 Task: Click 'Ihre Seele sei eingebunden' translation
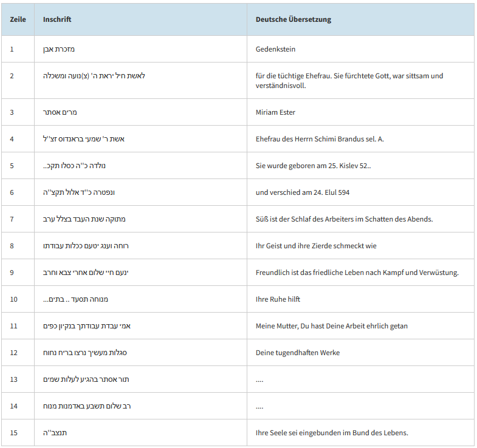coord(331,433)
